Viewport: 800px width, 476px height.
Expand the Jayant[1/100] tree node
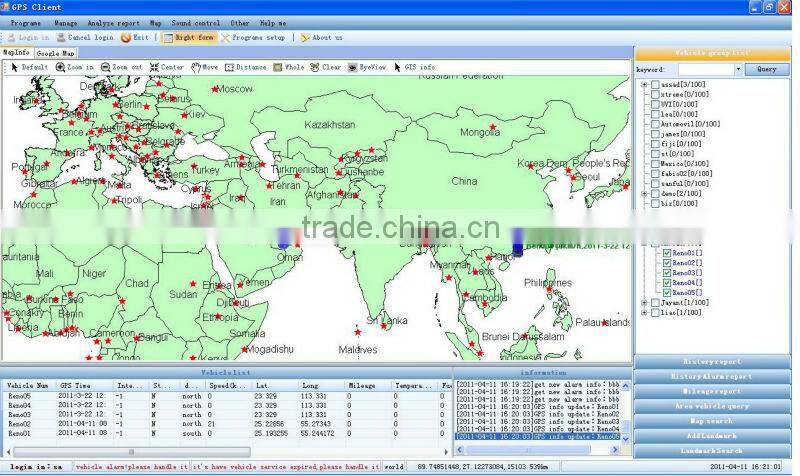pyautogui.click(x=644, y=303)
